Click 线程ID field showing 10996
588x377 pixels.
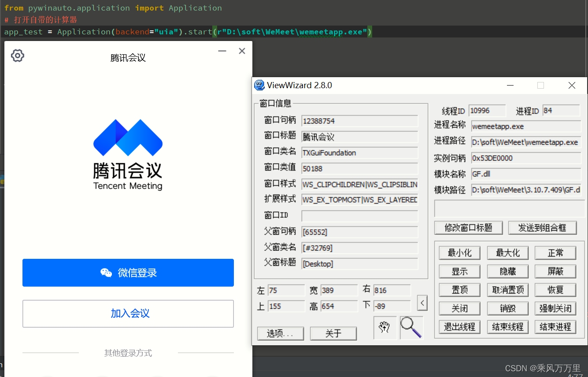[x=488, y=111]
